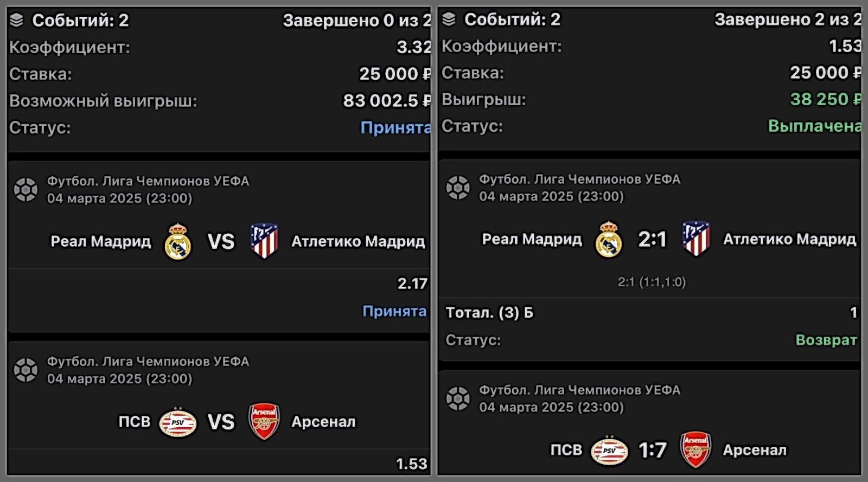Viewport: 868px width, 482px height.
Task: Click the 1:7 match score
Action: tap(653, 450)
